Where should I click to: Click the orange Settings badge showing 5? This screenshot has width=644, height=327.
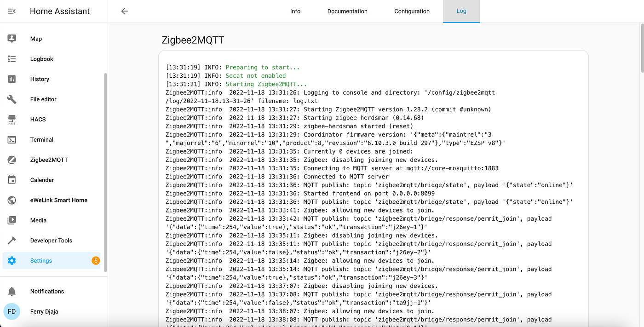click(96, 261)
